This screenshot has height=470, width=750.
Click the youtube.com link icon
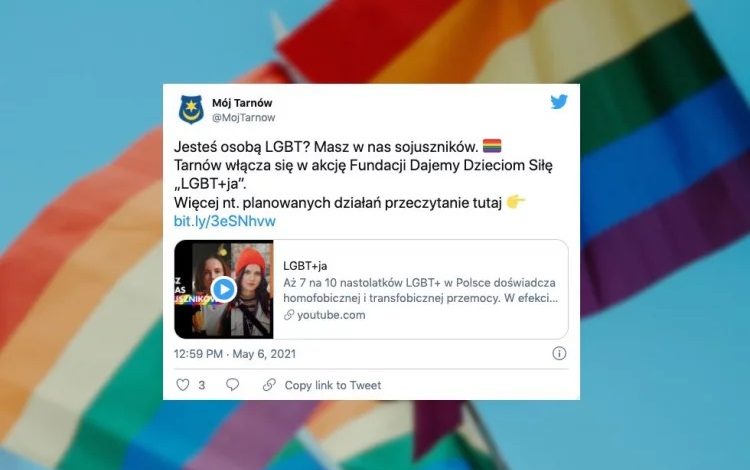[x=289, y=315]
